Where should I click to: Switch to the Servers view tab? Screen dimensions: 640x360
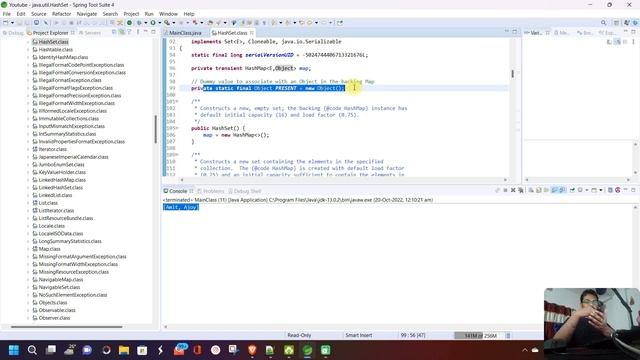(90, 33)
